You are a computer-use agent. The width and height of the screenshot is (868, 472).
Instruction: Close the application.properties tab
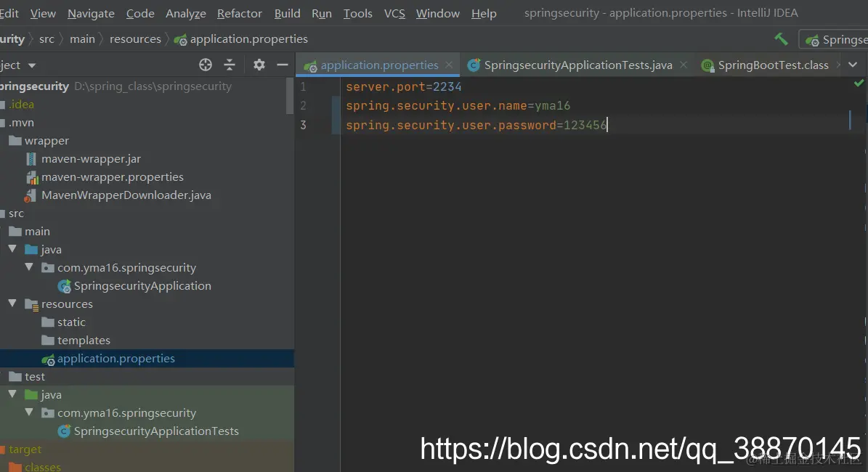(x=449, y=65)
